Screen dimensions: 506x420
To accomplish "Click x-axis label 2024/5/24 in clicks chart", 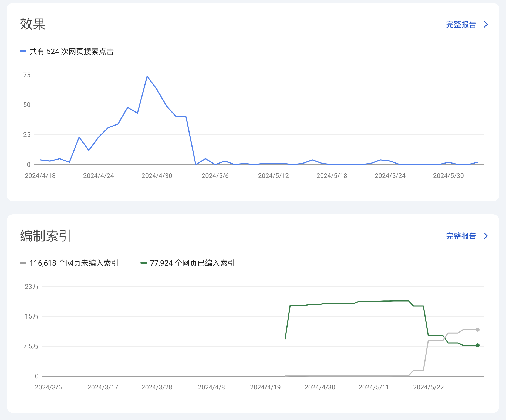I will 390,176.
